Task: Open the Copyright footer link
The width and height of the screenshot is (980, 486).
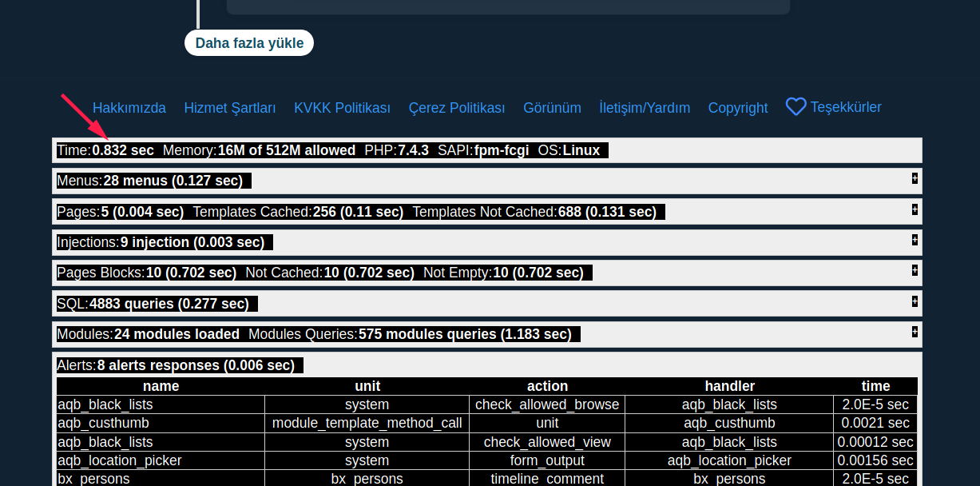Action: [x=738, y=108]
